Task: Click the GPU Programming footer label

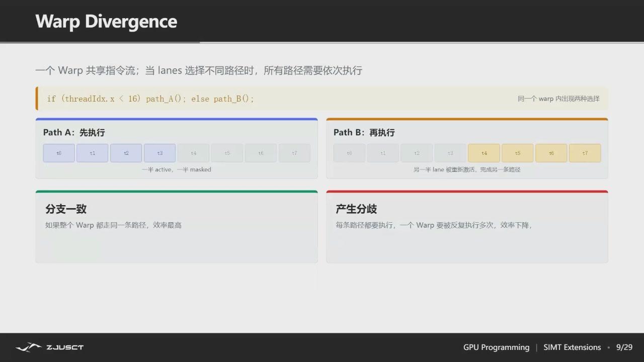Action: pyautogui.click(x=496, y=347)
